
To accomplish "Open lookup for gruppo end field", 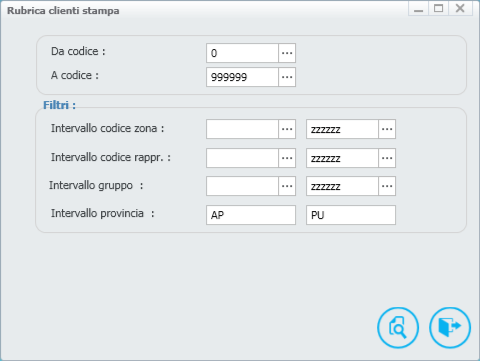I will [387, 186].
